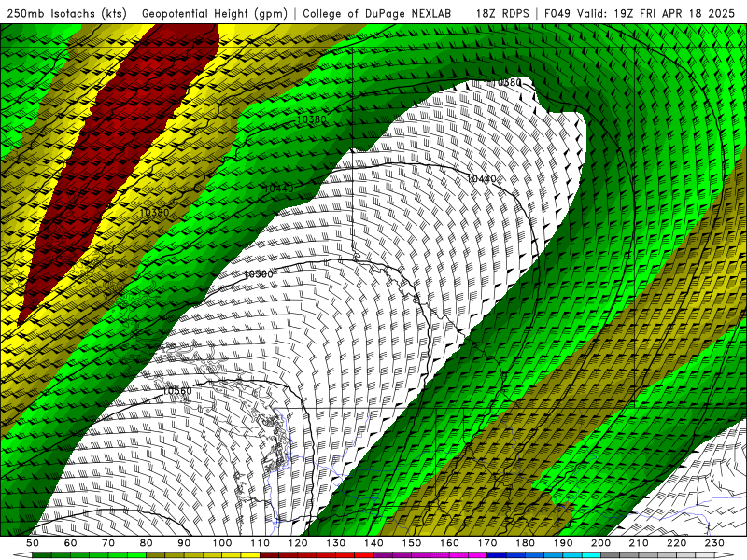Click the dark maroon swatch right of 110
Image resolution: width=747 pixels, height=560 pixels.
269,555
